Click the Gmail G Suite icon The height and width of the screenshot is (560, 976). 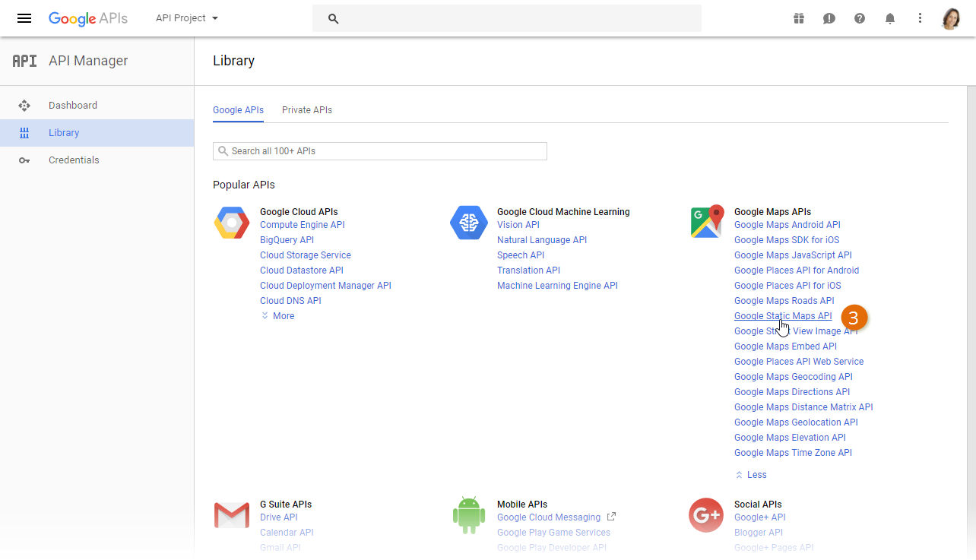232,515
